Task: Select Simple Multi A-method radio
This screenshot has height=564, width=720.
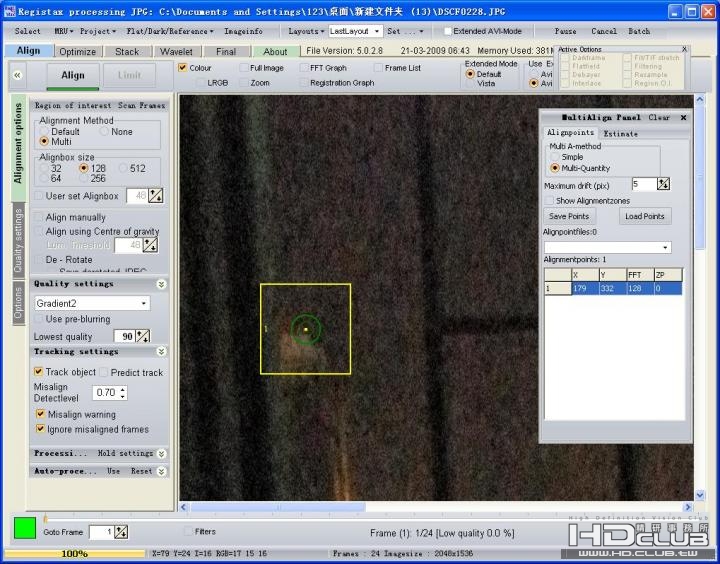Action: [x=555, y=157]
